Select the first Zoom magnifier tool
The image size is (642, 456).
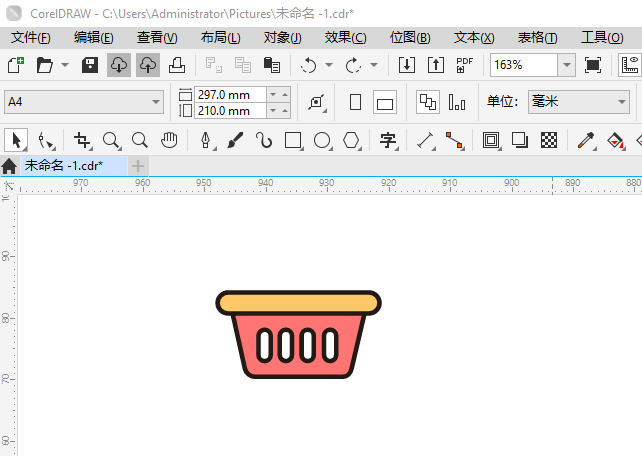[x=111, y=140]
